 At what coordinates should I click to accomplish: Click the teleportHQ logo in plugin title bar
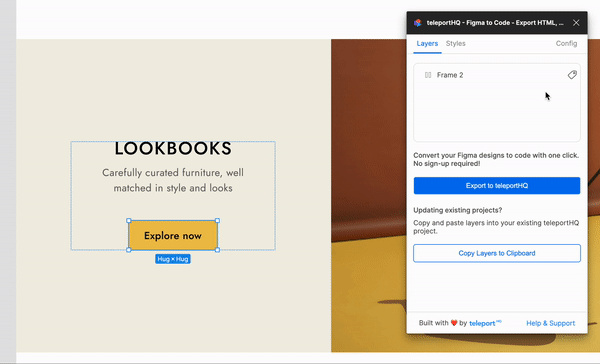[x=417, y=23]
